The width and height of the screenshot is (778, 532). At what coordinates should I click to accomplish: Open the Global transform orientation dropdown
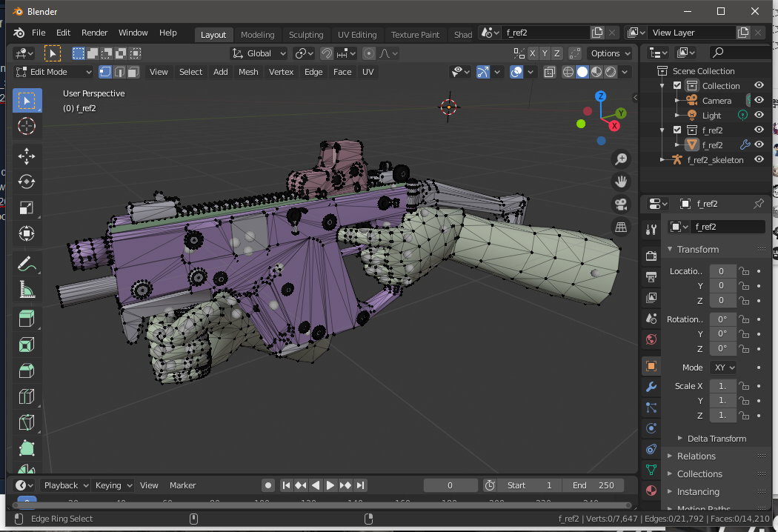tap(259, 53)
